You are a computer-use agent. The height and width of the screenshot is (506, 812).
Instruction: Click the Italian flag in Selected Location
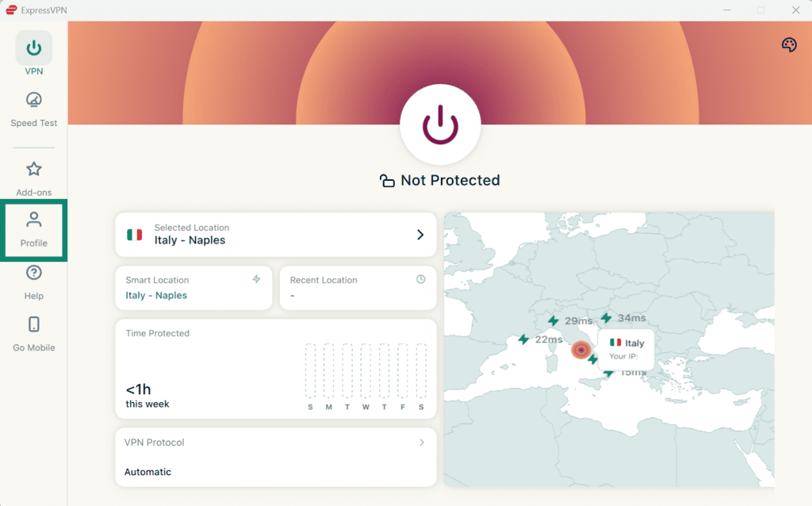pyautogui.click(x=135, y=235)
